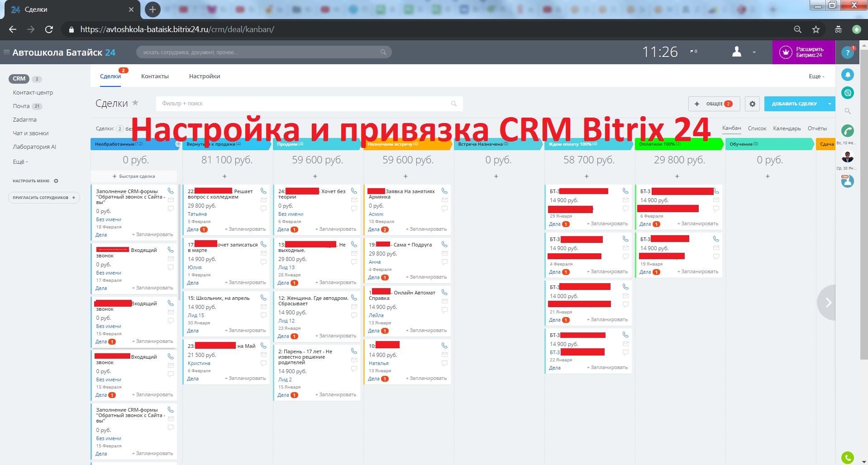Add a deal under the Встреча Назначена column plus
The height and width of the screenshot is (465, 868).
pyautogui.click(x=496, y=176)
